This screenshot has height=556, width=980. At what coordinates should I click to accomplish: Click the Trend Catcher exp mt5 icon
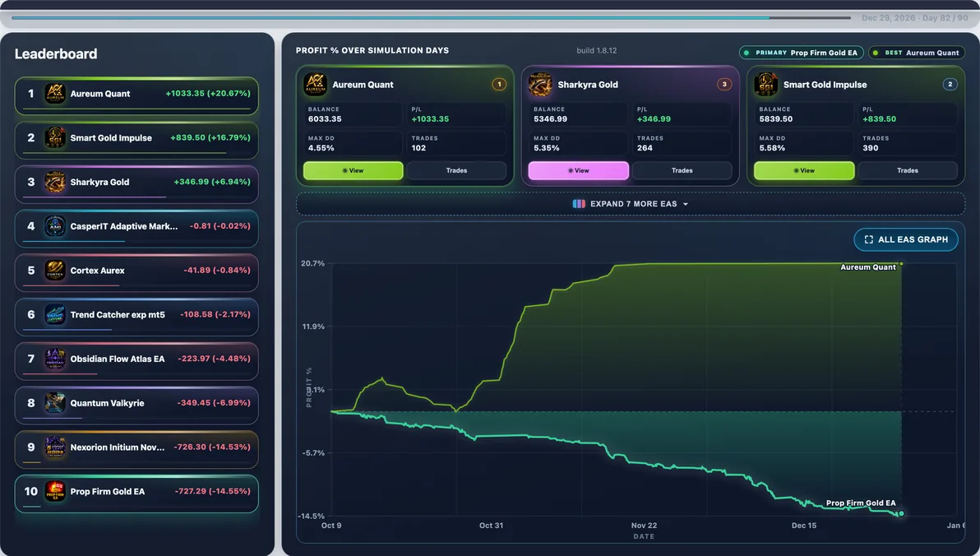(55, 314)
